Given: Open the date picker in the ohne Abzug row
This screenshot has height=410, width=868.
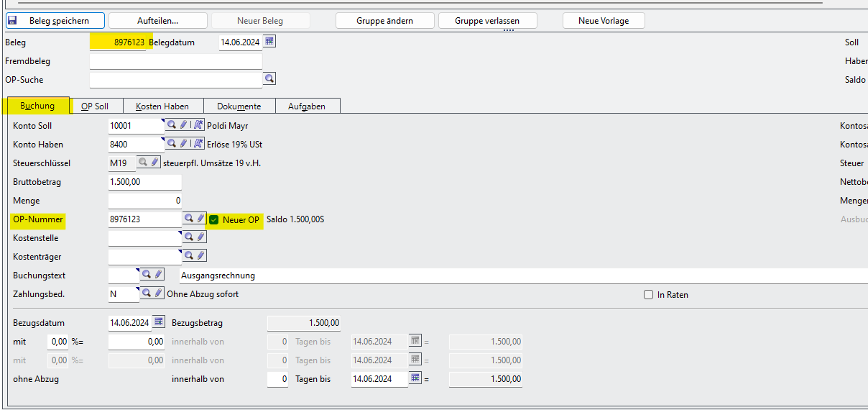Looking at the screenshot, I should [415, 378].
